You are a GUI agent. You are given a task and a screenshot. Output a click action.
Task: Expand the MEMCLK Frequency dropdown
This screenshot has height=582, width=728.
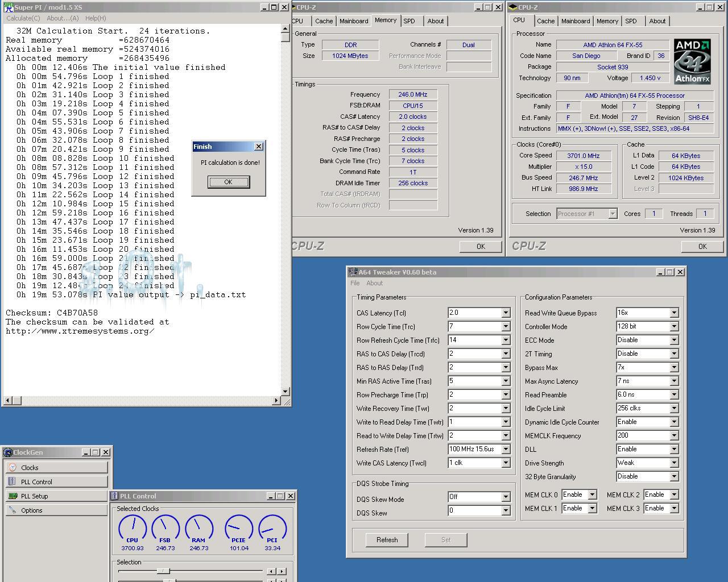[x=674, y=435]
